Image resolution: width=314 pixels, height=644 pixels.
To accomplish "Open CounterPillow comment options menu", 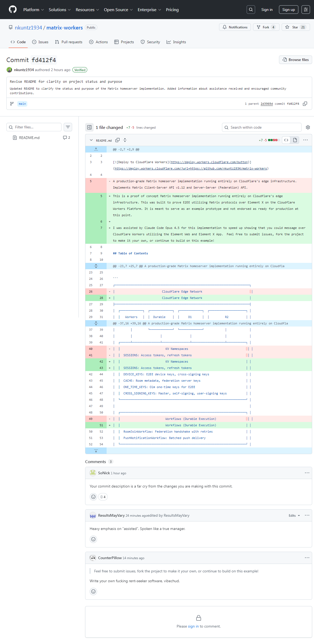I will pyautogui.click(x=307, y=558).
